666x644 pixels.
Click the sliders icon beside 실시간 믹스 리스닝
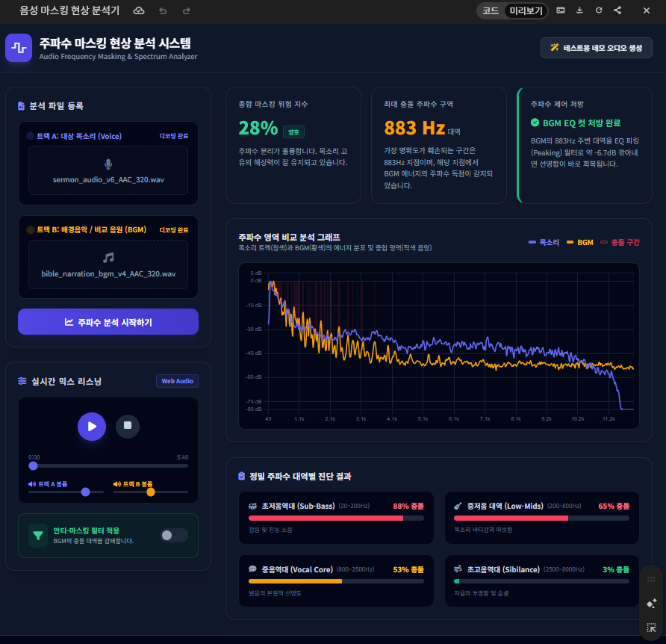click(x=22, y=381)
